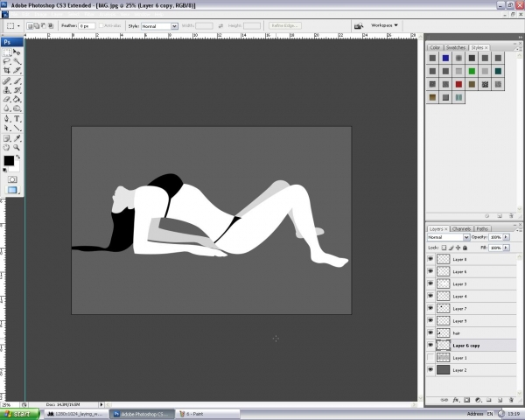Select the Slice tool
This screenshot has width=525, height=420.
coord(17,70)
